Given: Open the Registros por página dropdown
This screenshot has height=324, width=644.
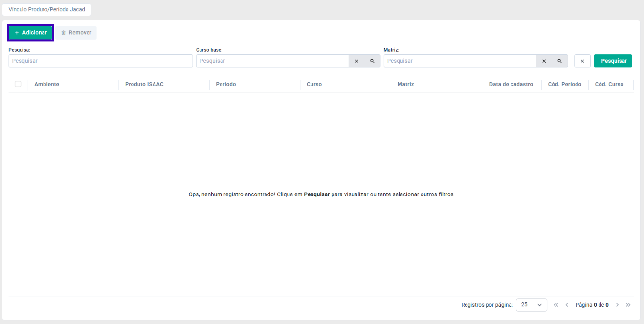Looking at the screenshot, I should point(531,305).
